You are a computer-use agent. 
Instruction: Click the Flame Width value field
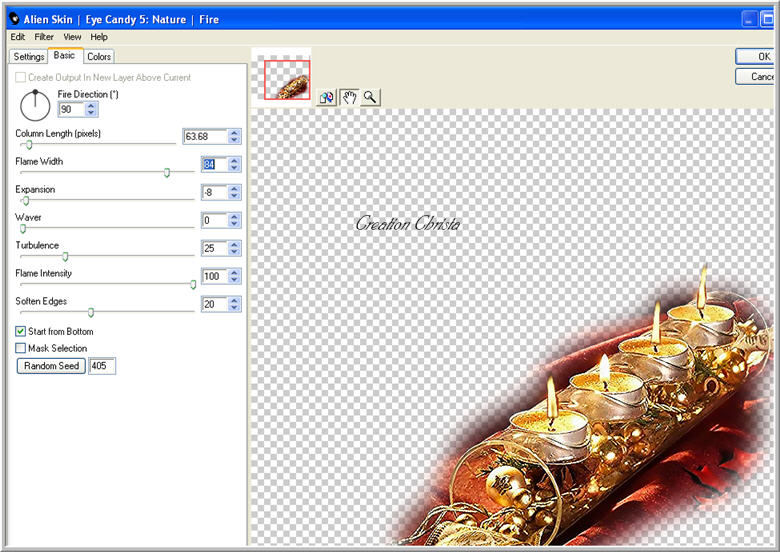[214, 164]
